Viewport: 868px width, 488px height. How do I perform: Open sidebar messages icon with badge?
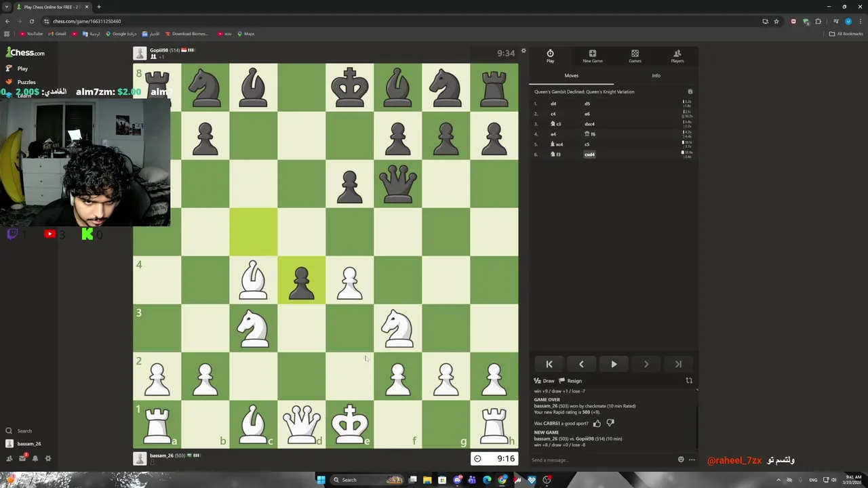point(22,458)
